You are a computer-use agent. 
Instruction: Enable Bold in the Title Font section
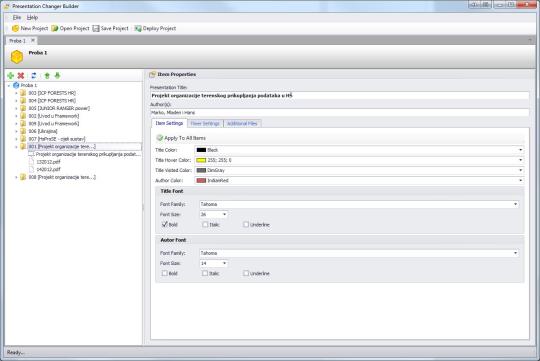coord(165,224)
